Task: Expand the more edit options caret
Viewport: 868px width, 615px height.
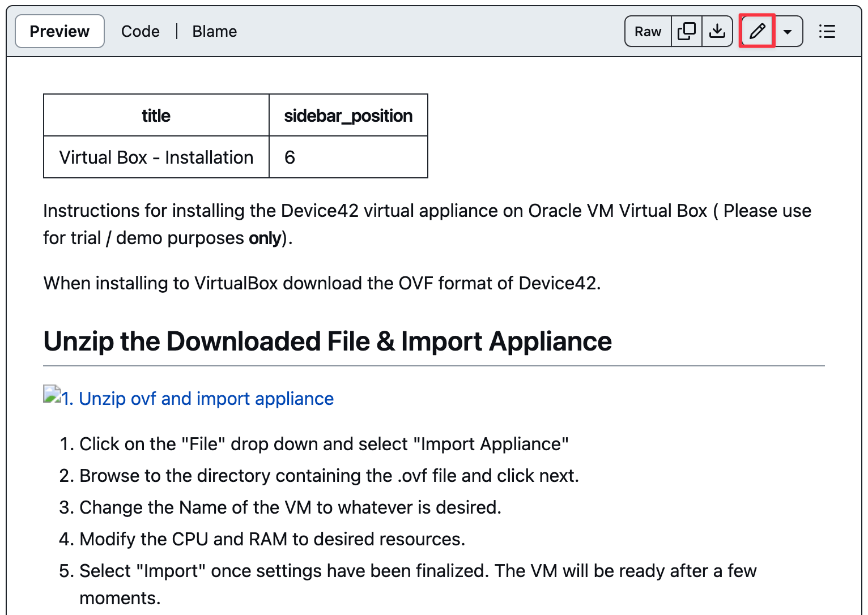Action: pyautogui.click(x=788, y=32)
